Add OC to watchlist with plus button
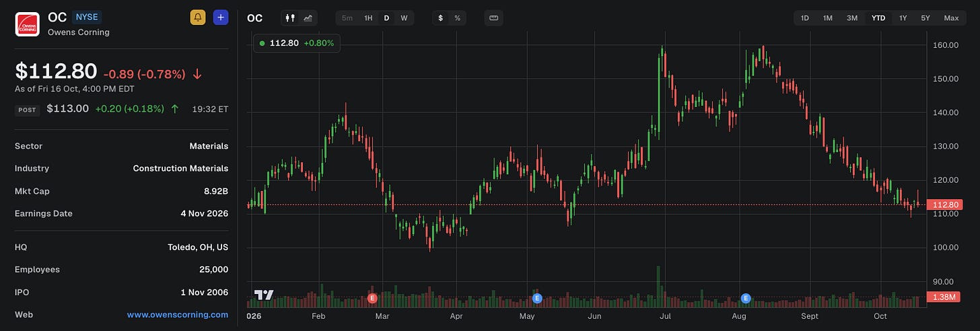The width and height of the screenshot is (980, 331). 221,17
